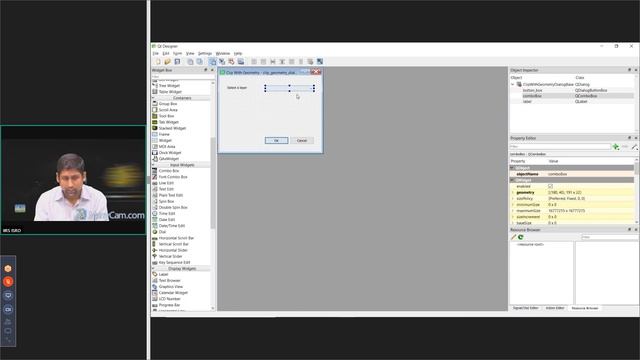Activate Edit Signals/Slots mode icon
This screenshot has width=640, height=360.
pos(222,62)
